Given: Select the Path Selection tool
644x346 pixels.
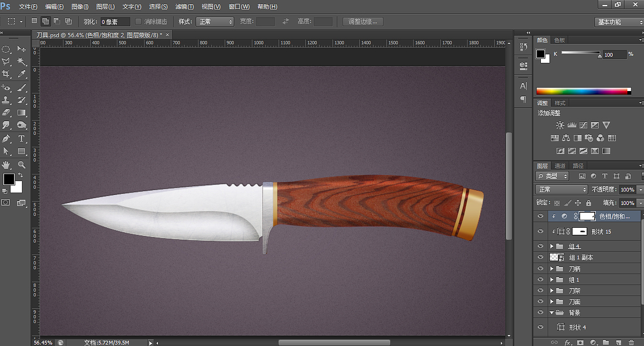Looking at the screenshot, I should coord(6,151).
